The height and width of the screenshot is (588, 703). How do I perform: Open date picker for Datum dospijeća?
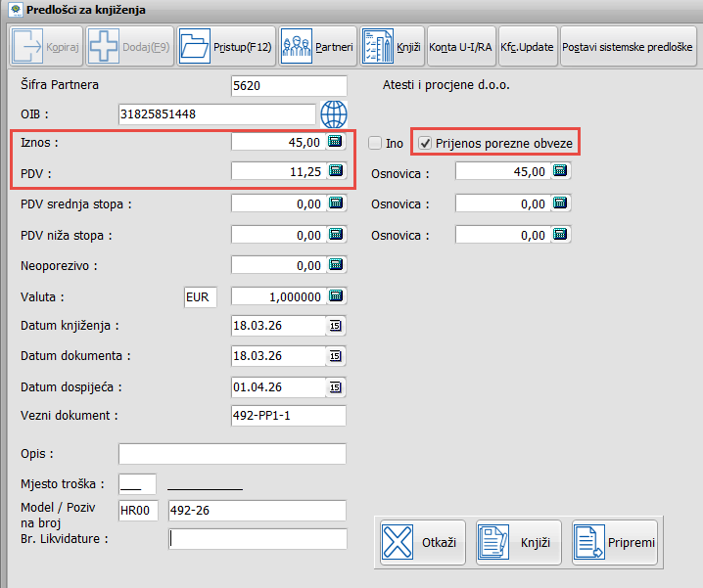tap(336, 385)
